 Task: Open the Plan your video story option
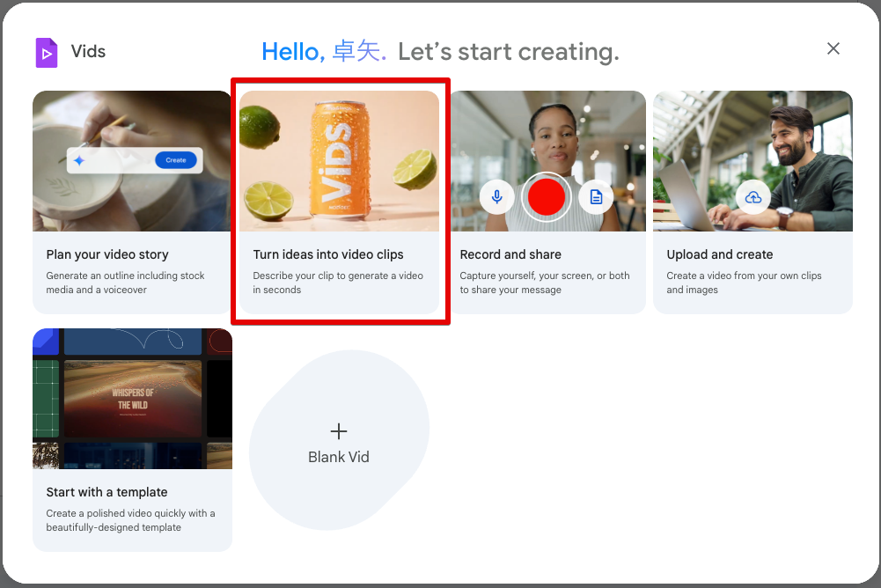(x=107, y=254)
